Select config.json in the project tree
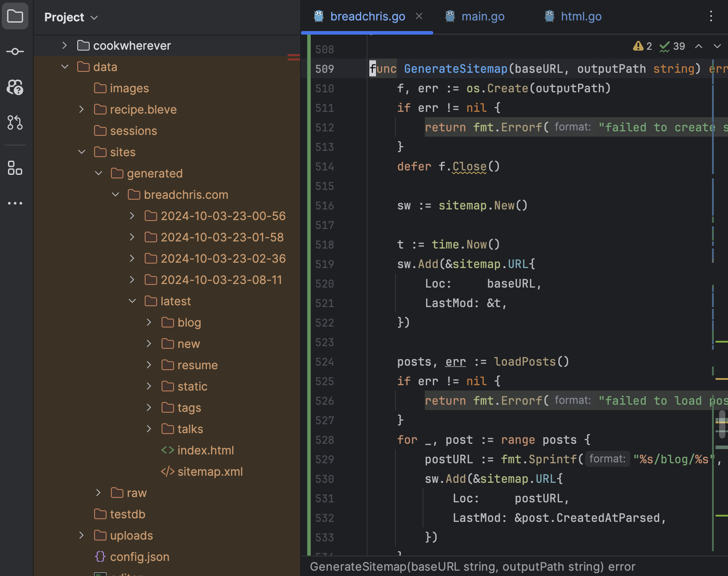Viewport: 728px width, 576px height. point(167,557)
